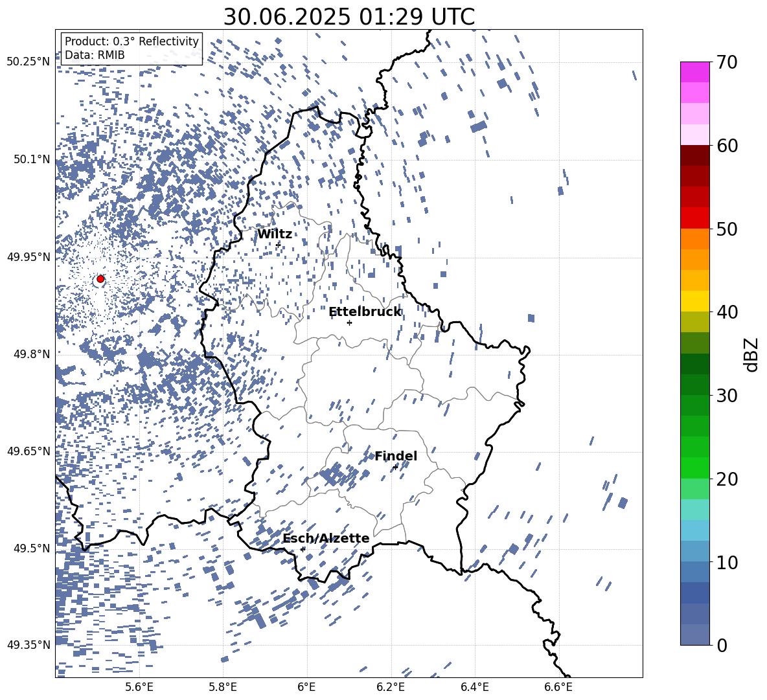Pick the turquoise colorbar segment near 16 dBZ
Viewport: 767px width, 700px height.
(x=695, y=510)
